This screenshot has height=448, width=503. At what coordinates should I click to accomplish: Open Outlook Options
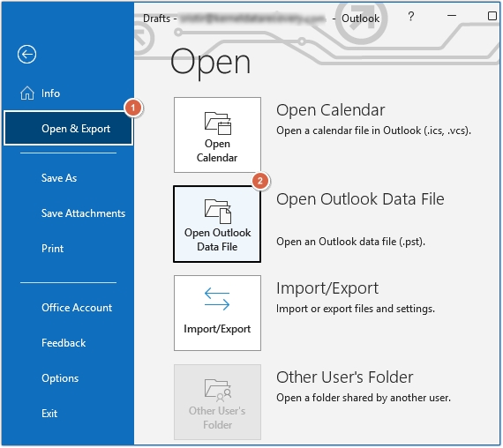[60, 378]
